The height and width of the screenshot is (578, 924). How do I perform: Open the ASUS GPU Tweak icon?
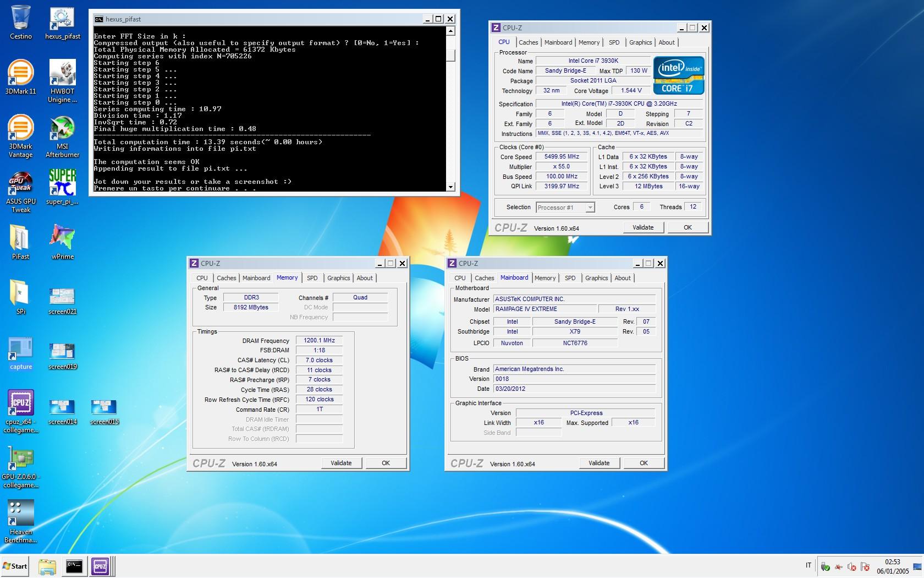pos(21,192)
